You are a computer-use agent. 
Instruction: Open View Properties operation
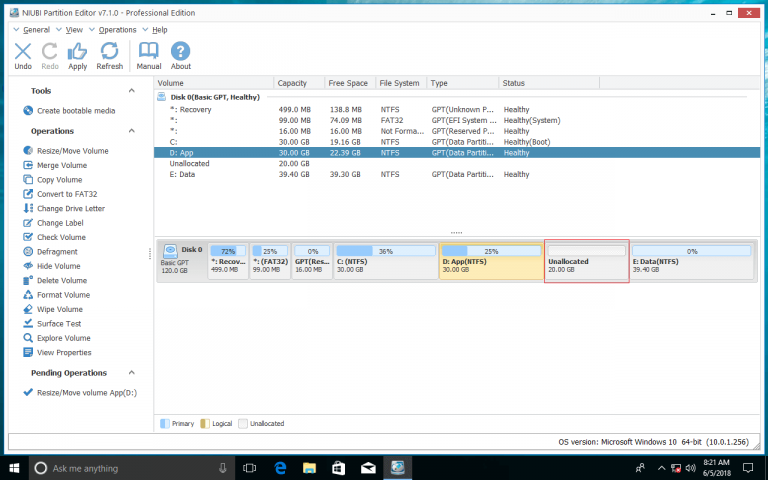(57, 352)
